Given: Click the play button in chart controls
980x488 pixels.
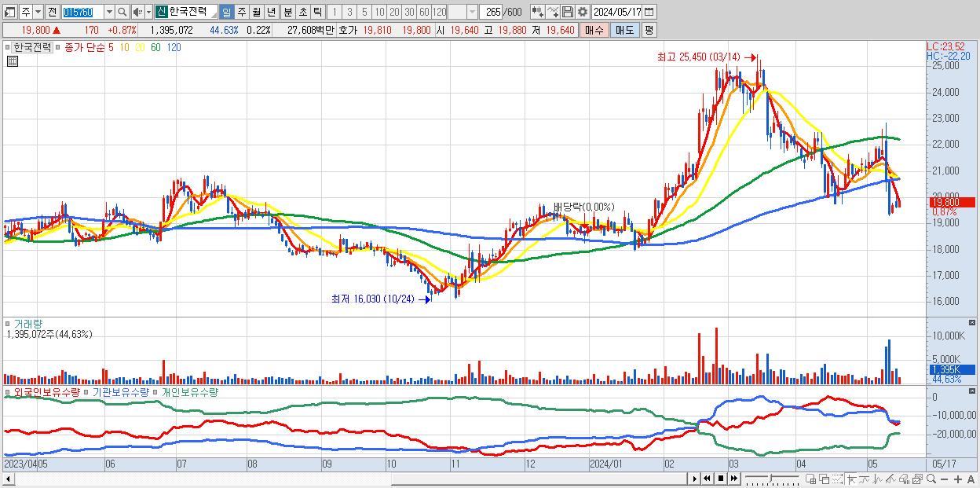Looking at the screenshot, I should (x=694, y=479).
